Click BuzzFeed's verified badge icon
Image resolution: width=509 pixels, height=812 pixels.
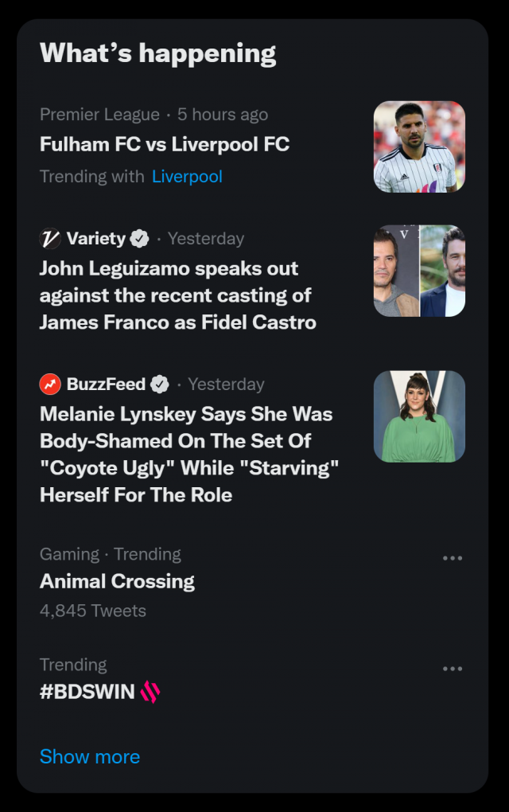160,385
